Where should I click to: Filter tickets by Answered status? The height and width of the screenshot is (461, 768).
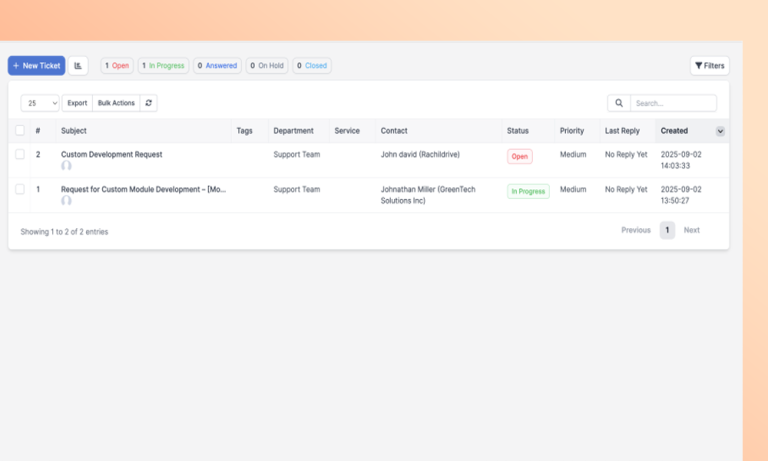[217, 66]
